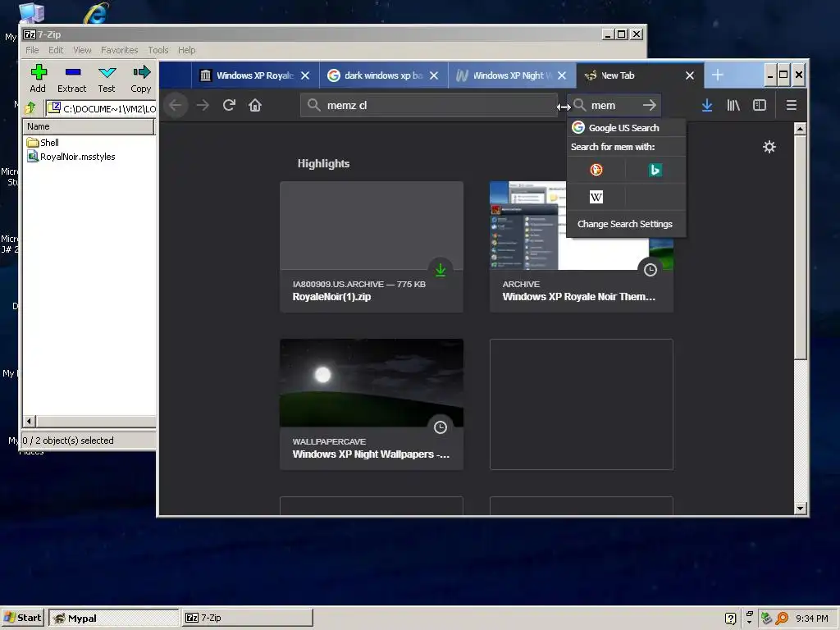Image resolution: width=840 pixels, height=630 pixels.
Task: Toggle the browser sidebar view
Action: coord(760,105)
